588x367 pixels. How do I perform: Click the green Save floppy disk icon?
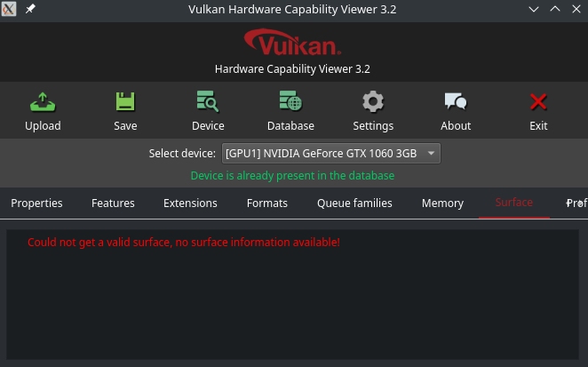point(125,102)
